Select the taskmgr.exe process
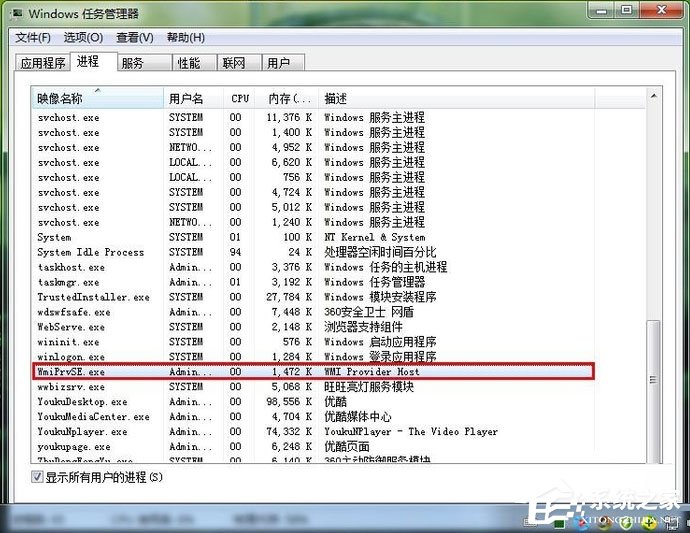Image resolution: width=690 pixels, height=533 pixels. pos(313,282)
